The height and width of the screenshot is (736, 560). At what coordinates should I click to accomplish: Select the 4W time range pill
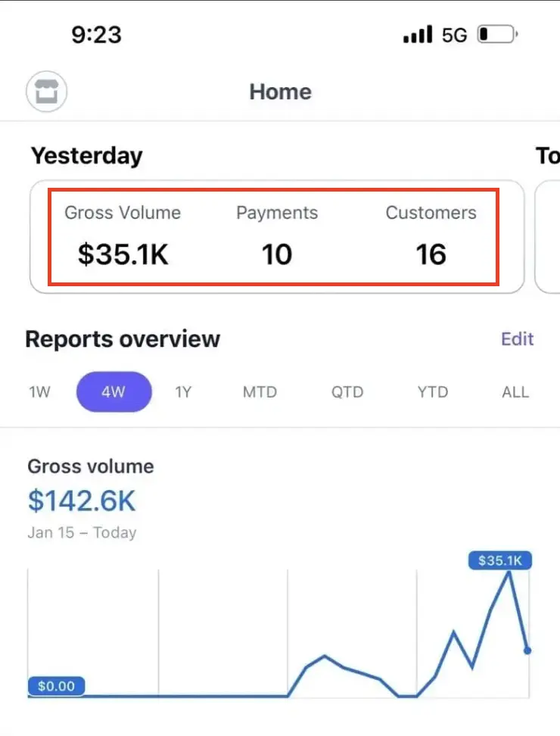[x=114, y=392]
